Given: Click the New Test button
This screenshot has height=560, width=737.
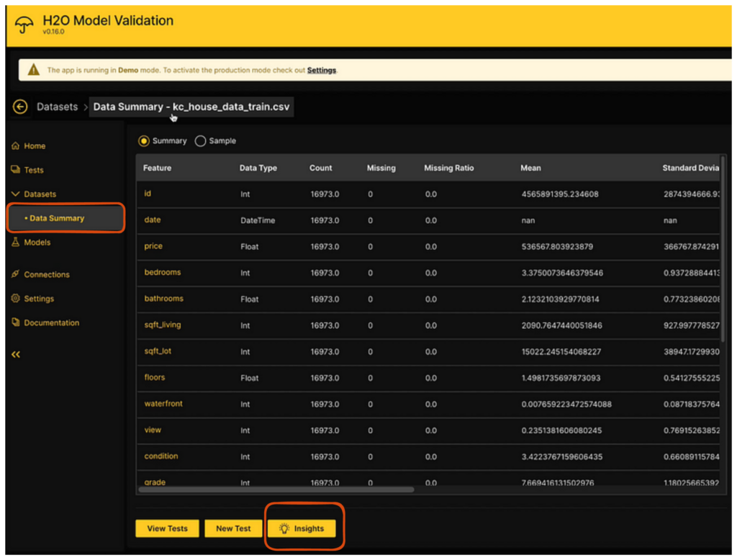Looking at the screenshot, I should click(233, 528).
